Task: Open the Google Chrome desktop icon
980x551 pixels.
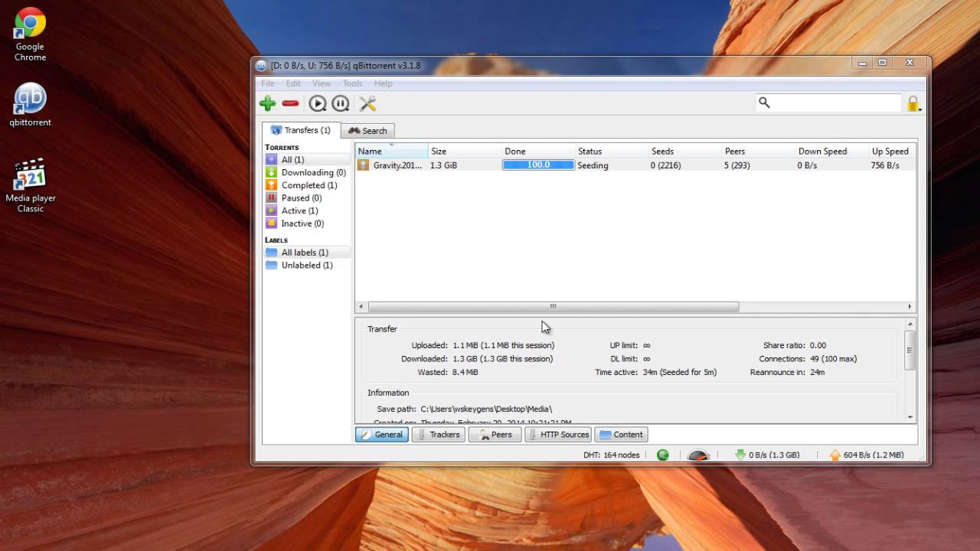Action: click(x=30, y=34)
